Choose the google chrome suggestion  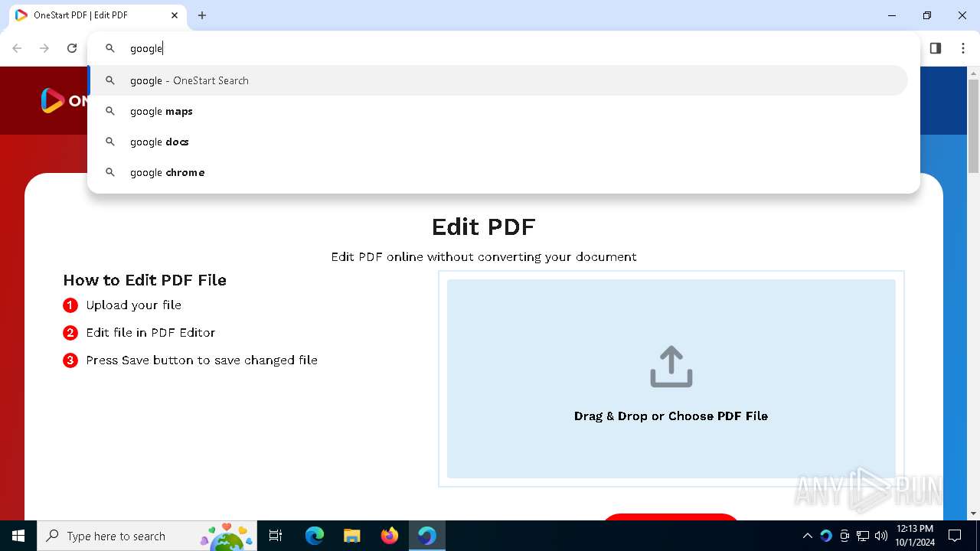point(498,172)
